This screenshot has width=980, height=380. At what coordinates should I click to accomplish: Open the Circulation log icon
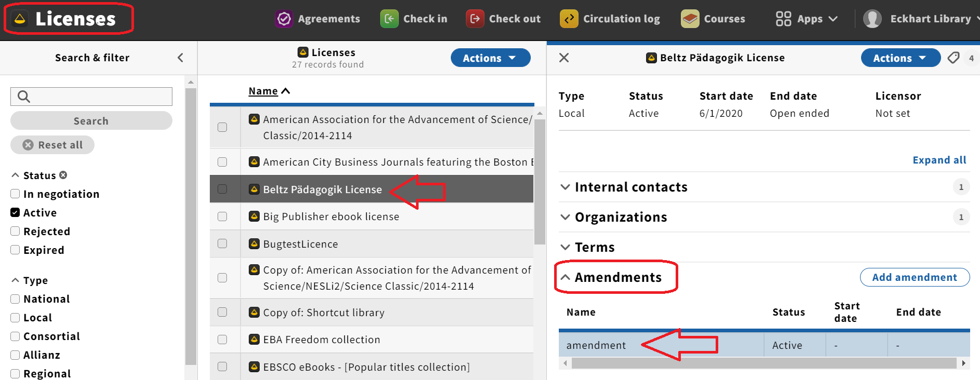coord(569,19)
